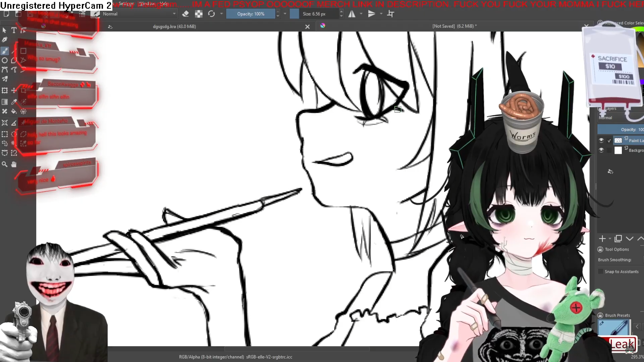The width and height of the screenshot is (644, 362).
Task: Open the Normal blending mode dropdown
Action: click(x=139, y=14)
